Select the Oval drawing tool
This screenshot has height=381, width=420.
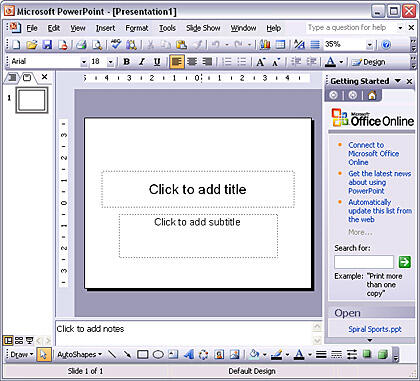click(158, 354)
